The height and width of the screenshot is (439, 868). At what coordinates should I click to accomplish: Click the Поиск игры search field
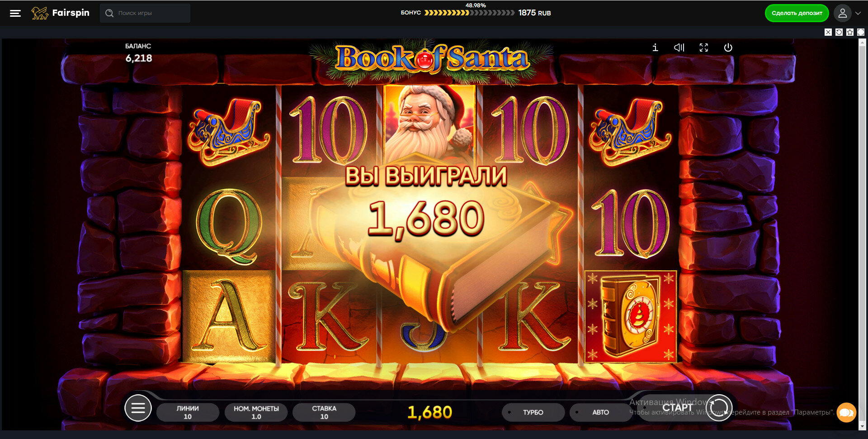pos(145,13)
